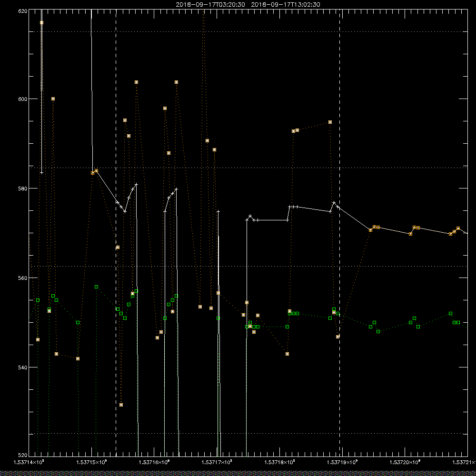Click the y-axis label 600
Screen dimensions: 476x476
pyautogui.click(x=23, y=99)
